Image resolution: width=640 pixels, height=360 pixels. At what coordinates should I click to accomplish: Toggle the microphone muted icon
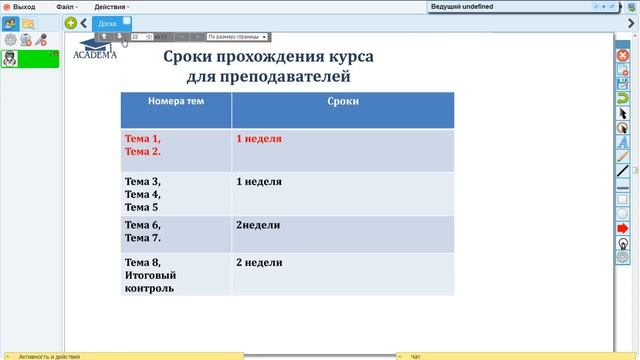click(41, 40)
